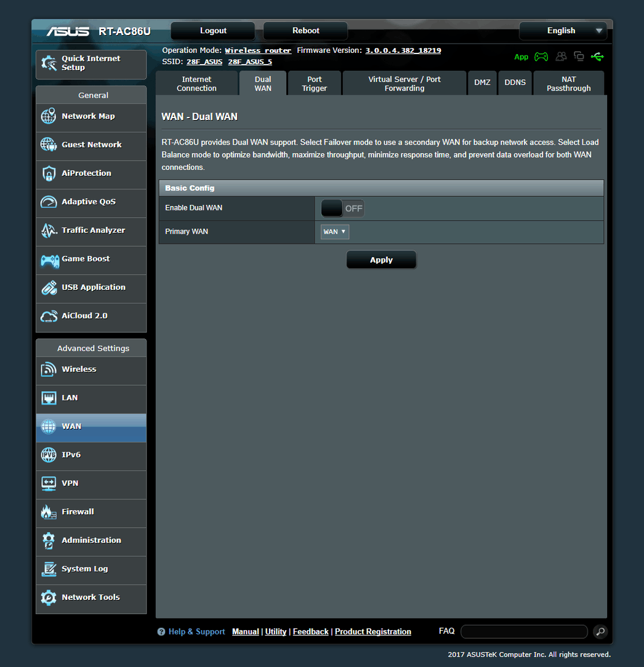This screenshot has height=667, width=644.
Task: Click the IPv6 globe icon
Action: pos(49,455)
